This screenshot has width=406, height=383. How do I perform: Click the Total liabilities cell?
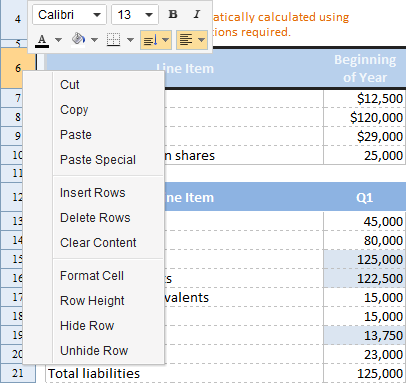(x=184, y=373)
